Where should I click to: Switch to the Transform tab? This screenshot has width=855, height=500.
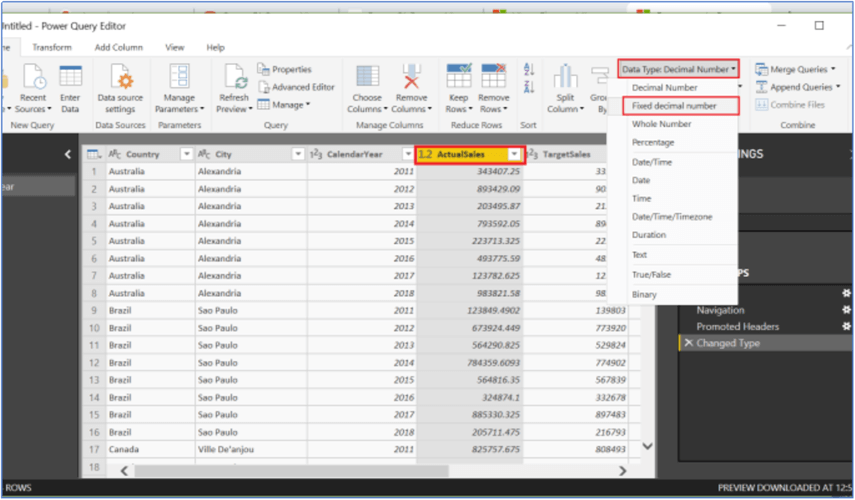[x=51, y=47]
